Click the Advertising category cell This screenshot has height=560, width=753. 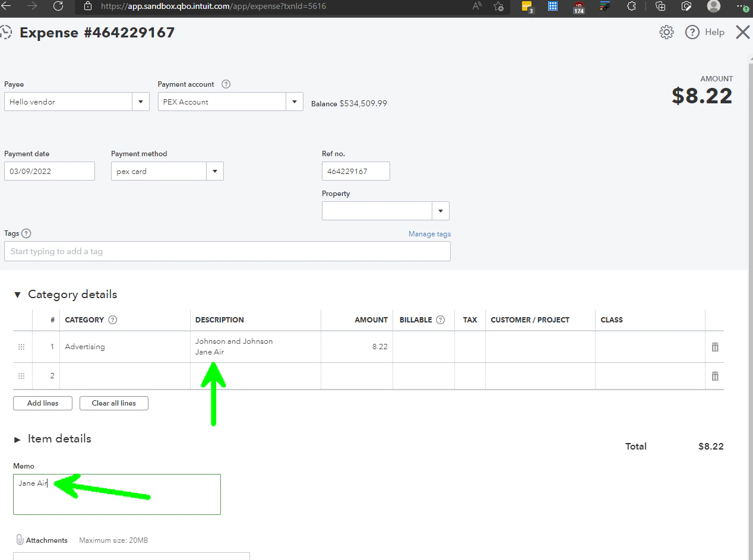[x=125, y=347]
